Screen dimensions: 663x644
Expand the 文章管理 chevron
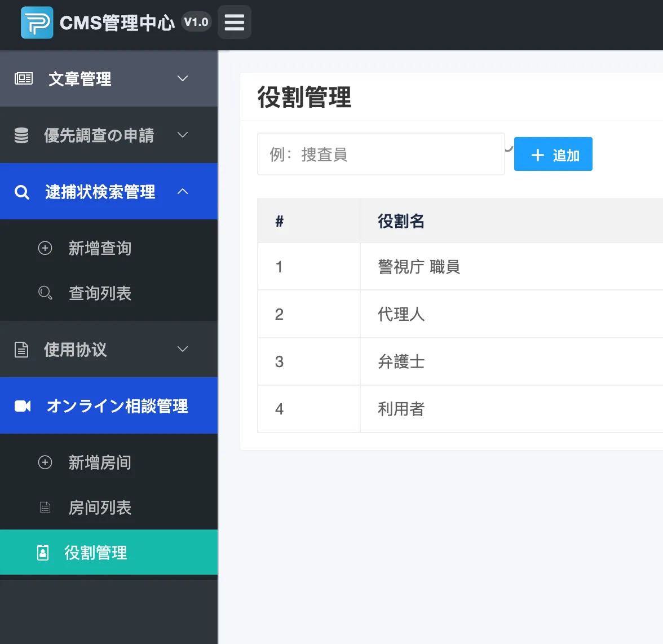[x=183, y=78]
